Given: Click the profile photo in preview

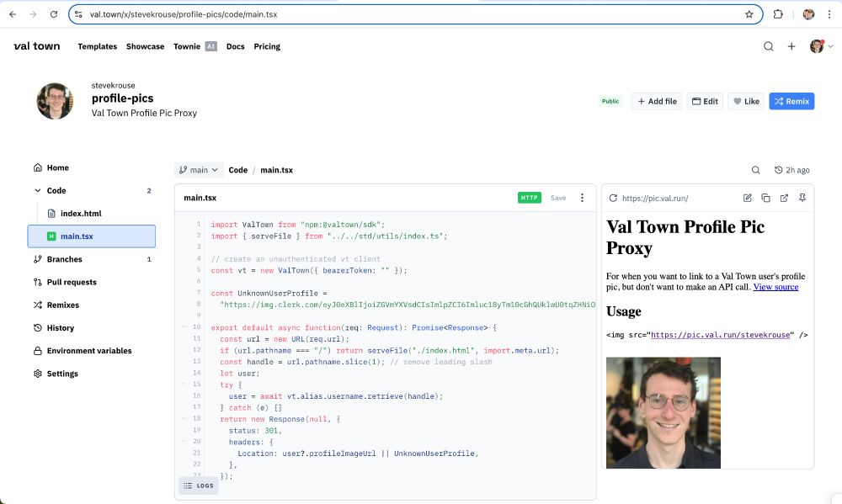Looking at the screenshot, I should [x=663, y=413].
